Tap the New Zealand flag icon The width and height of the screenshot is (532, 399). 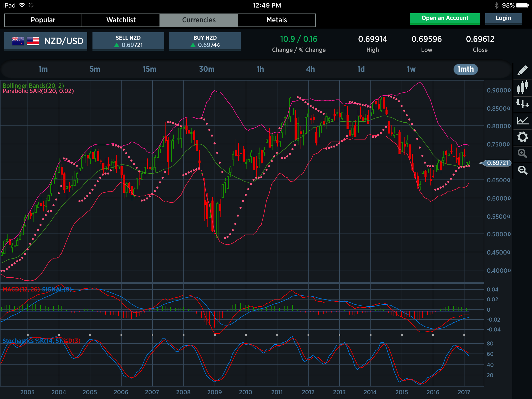coord(18,41)
